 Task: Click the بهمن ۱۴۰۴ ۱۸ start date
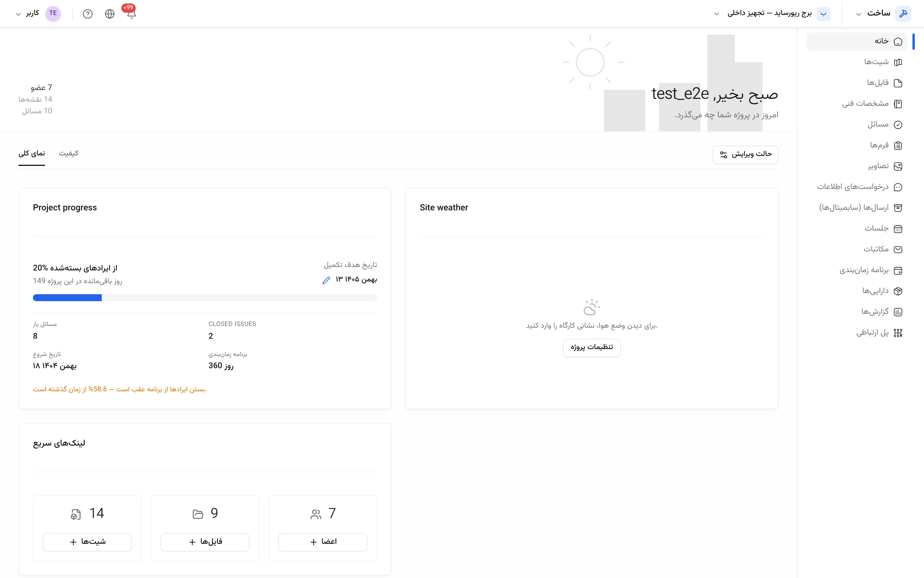pos(55,366)
